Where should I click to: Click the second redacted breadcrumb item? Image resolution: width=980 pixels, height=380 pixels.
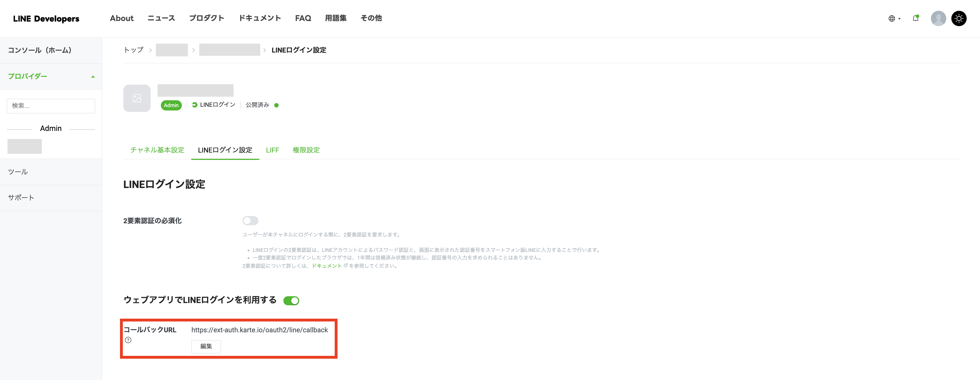pyautogui.click(x=229, y=50)
